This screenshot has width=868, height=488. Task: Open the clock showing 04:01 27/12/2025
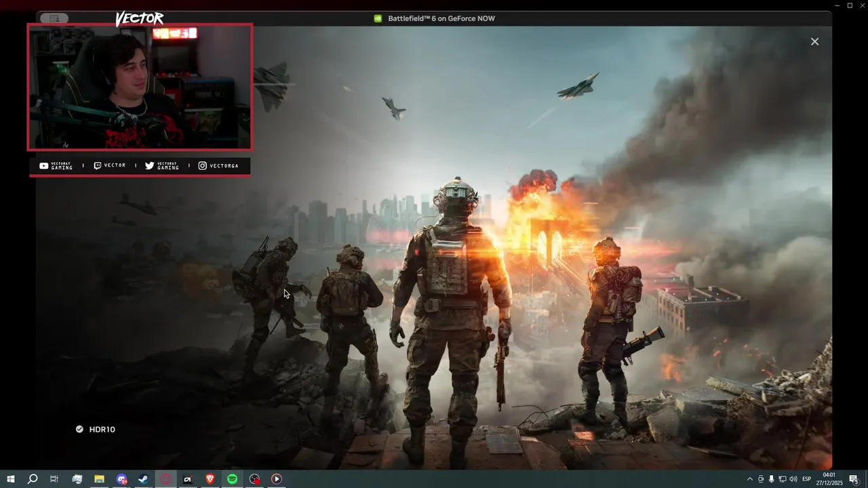pyautogui.click(x=829, y=479)
